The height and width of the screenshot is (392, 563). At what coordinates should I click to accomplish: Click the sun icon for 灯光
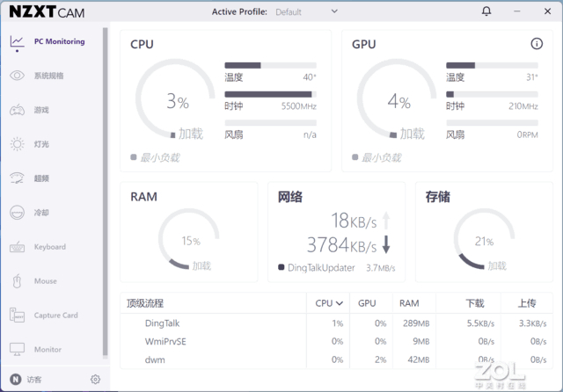pos(18,144)
